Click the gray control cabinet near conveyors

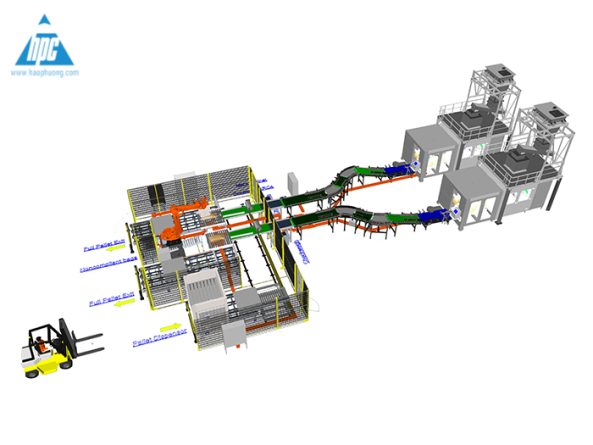pyautogui.click(x=293, y=184)
